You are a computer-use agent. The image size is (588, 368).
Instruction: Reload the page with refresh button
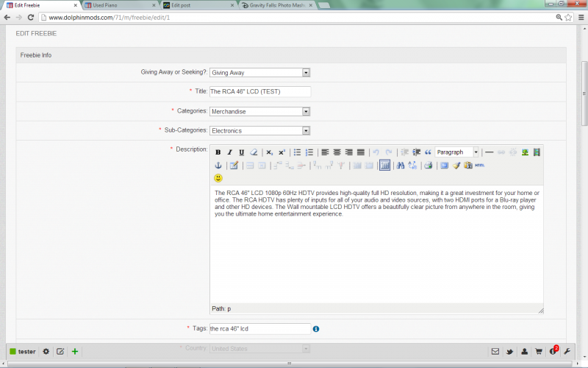(31, 17)
